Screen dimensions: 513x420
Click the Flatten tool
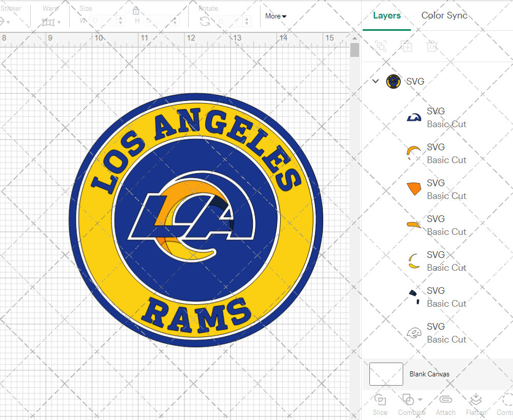[x=476, y=405]
